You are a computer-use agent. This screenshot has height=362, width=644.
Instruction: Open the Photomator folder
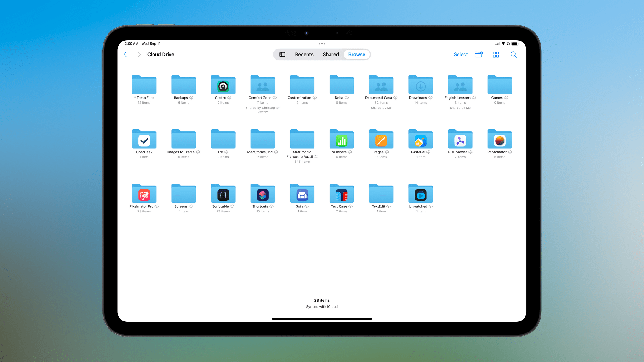pyautogui.click(x=500, y=140)
